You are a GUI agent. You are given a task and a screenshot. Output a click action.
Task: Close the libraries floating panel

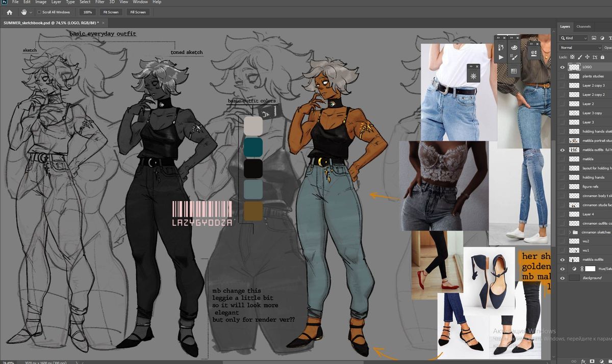pyautogui.click(x=538, y=44)
